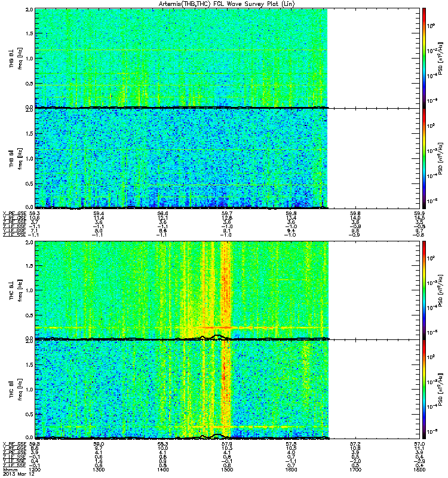This screenshot has height=478, width=448.
Task: Click the '1300' time tick label
Action: pyautogui.click(x=99, y=470)
